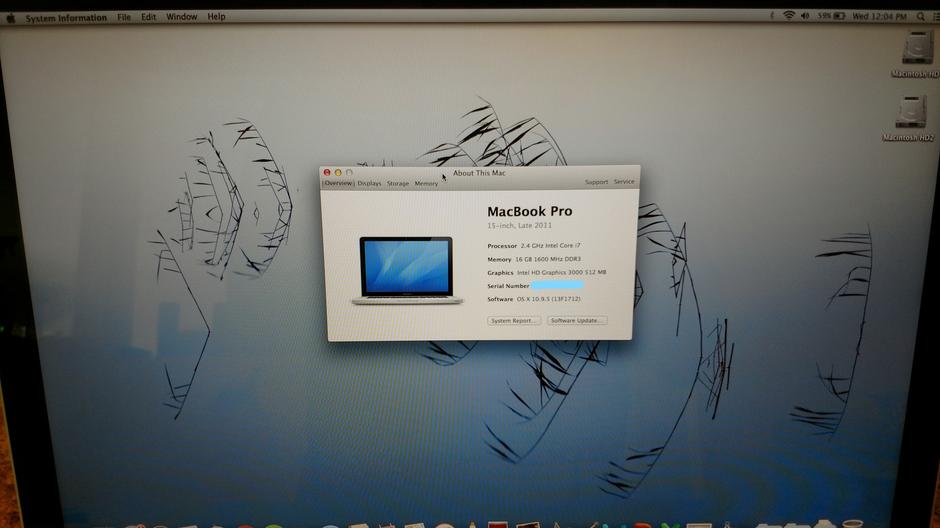Open the Service link
This screenshot has height=528, width=940.
coord(623,181)
